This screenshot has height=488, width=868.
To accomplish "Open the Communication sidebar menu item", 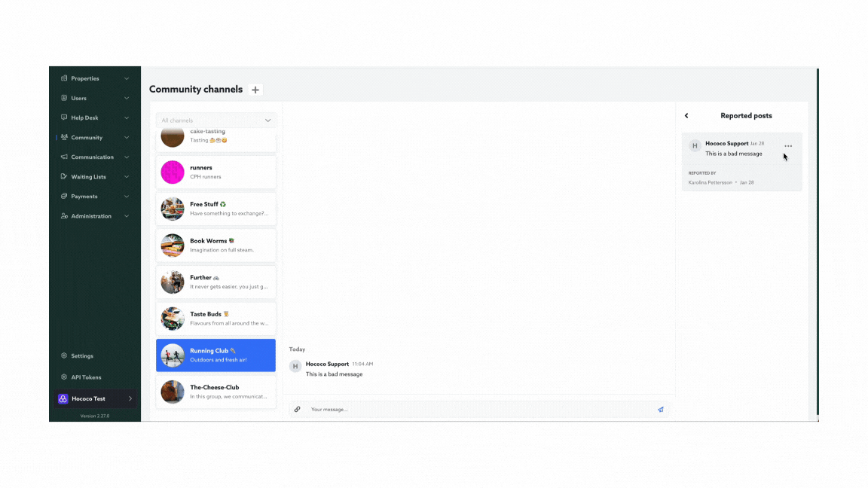I will pos(92,157).
